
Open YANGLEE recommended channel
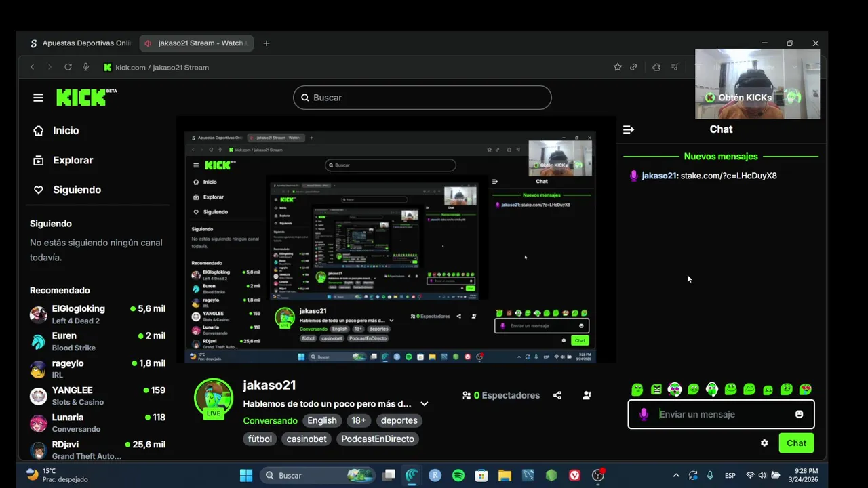pyautogui.click(x=98, y=396)
